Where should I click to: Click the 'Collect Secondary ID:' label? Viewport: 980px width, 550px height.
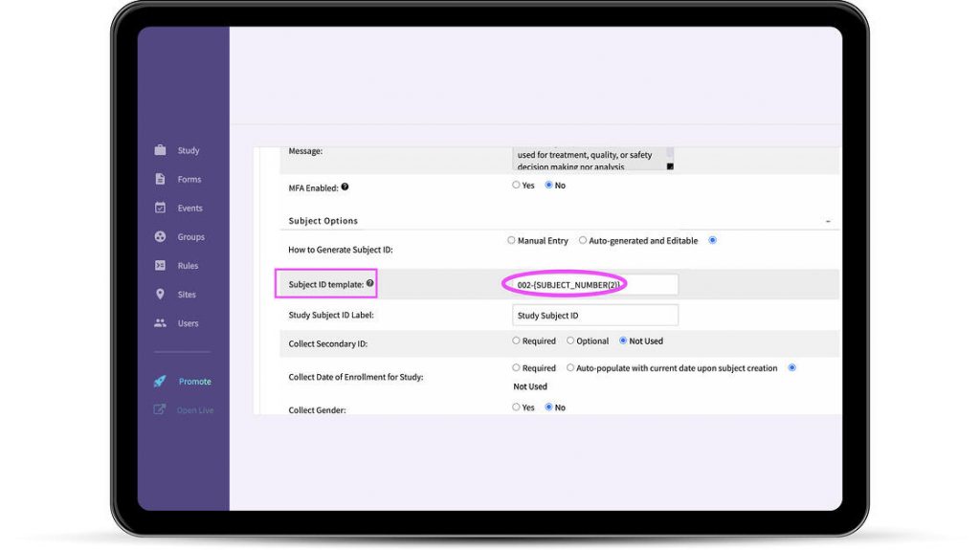click(x=328, y=343)
